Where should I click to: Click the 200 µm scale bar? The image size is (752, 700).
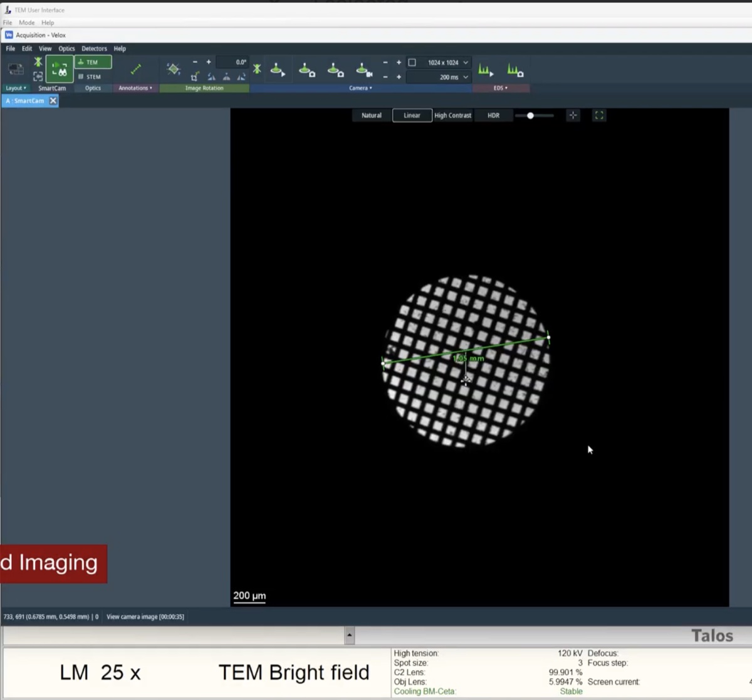[249, 596]
